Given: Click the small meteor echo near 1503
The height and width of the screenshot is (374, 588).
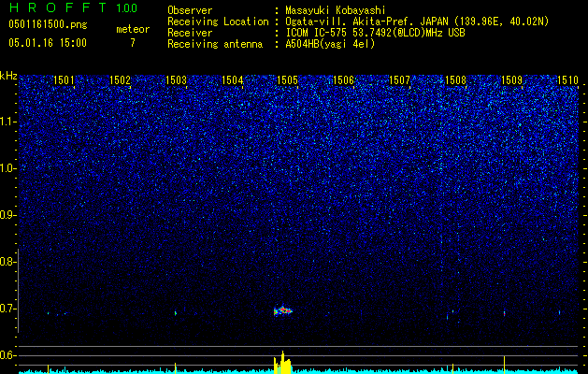Looking at the screenshot, I should pos(176,313).
